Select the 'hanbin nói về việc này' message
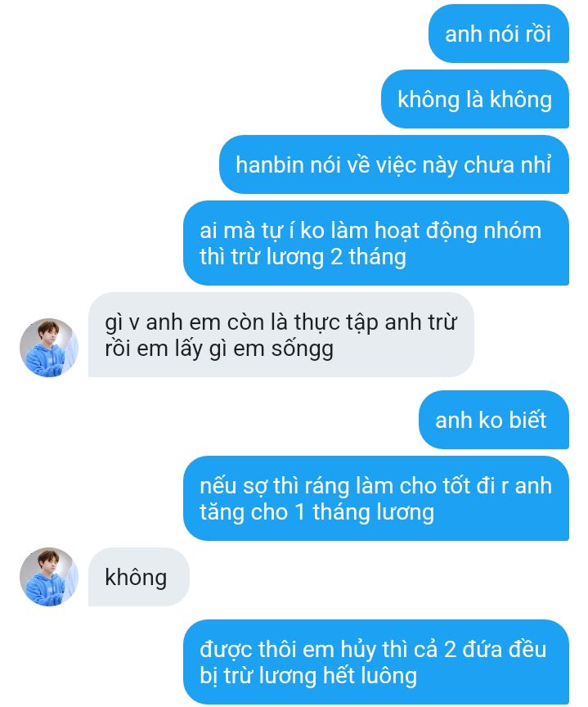The image size is (588, 707). pyautogui.click(x=394, y=164)
